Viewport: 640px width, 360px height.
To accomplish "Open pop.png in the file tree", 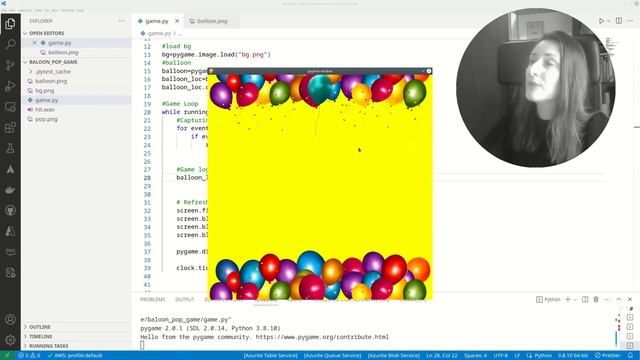I will 46,119.
